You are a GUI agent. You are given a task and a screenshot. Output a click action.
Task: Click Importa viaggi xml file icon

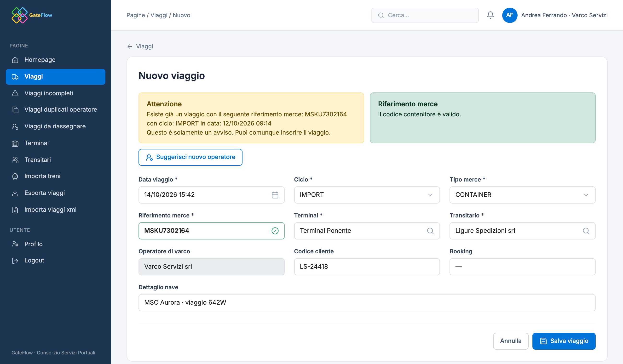click(15, 210)
